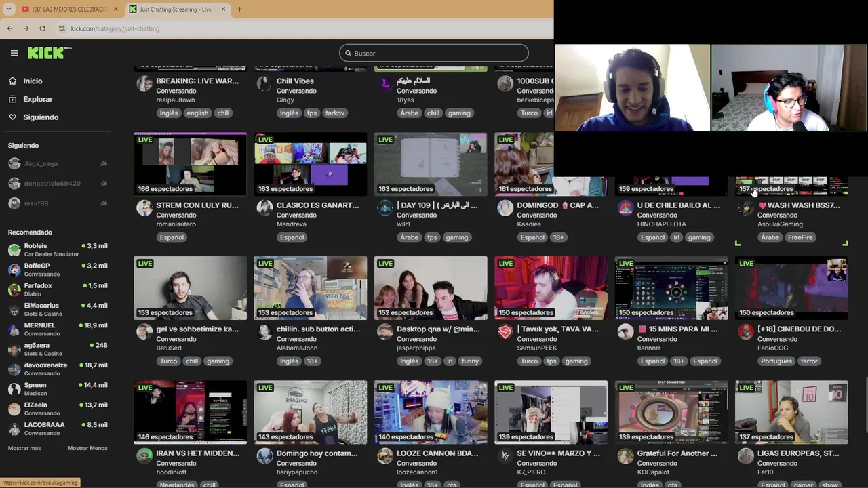Open stream title Grateful For Another...

coord(677,453)
